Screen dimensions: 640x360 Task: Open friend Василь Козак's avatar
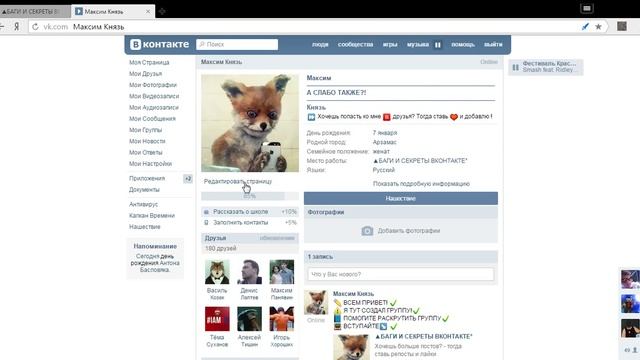coord(217,272)
